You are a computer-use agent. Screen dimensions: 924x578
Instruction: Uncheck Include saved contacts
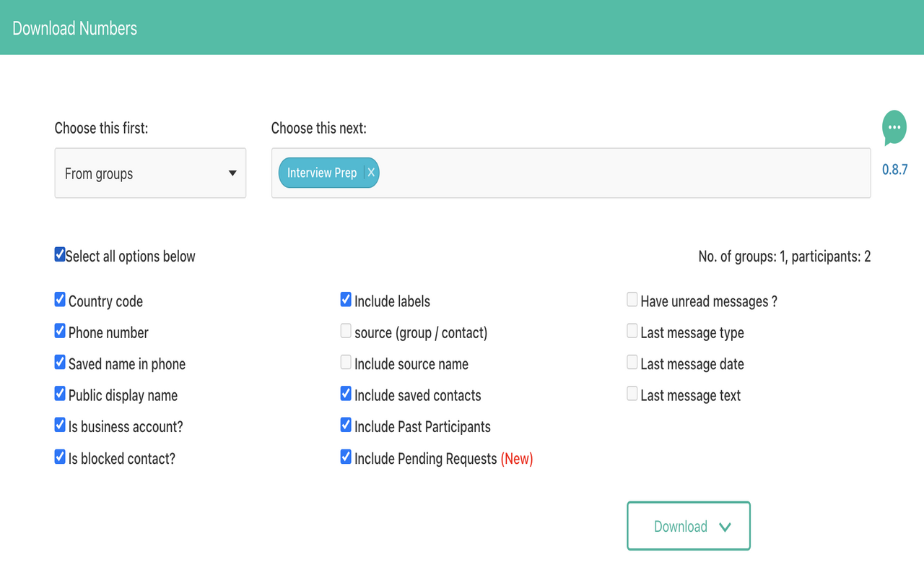pos(346,394)
